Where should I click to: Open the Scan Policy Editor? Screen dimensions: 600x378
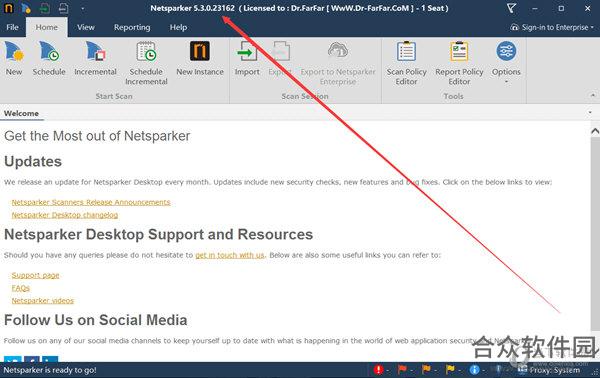coord(406,64)
